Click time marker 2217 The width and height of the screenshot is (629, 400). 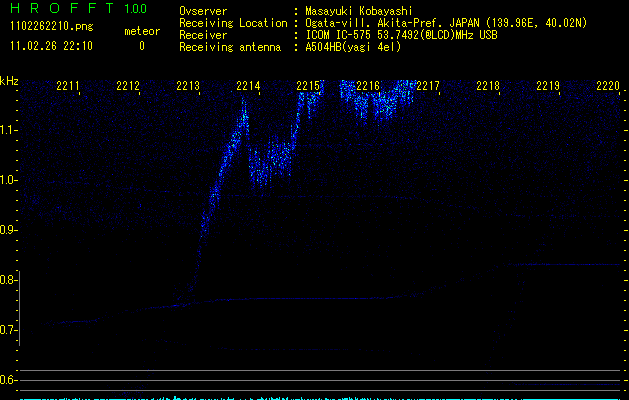coord(428,86)
